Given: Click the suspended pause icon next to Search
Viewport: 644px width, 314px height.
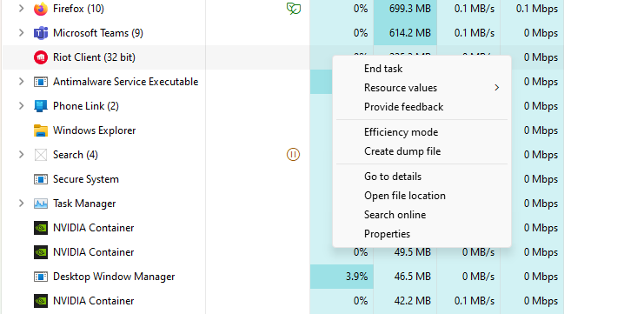Looking at the screenshot, I should (x=293, y=155).
